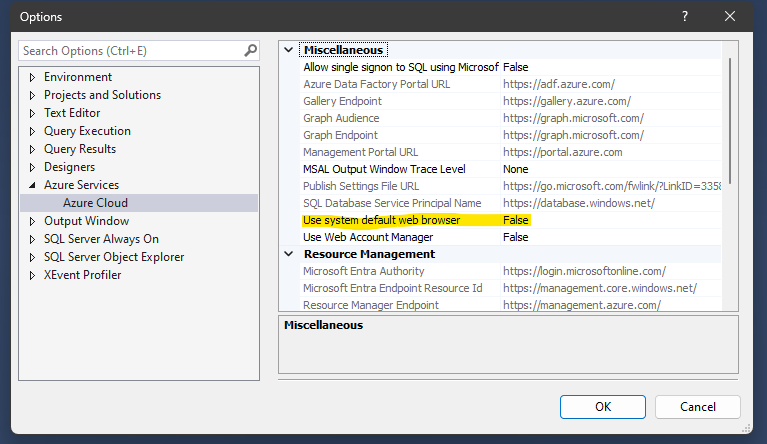Select SQL Server Always On item
The image size is (767, 444).
tap(101, 239)
